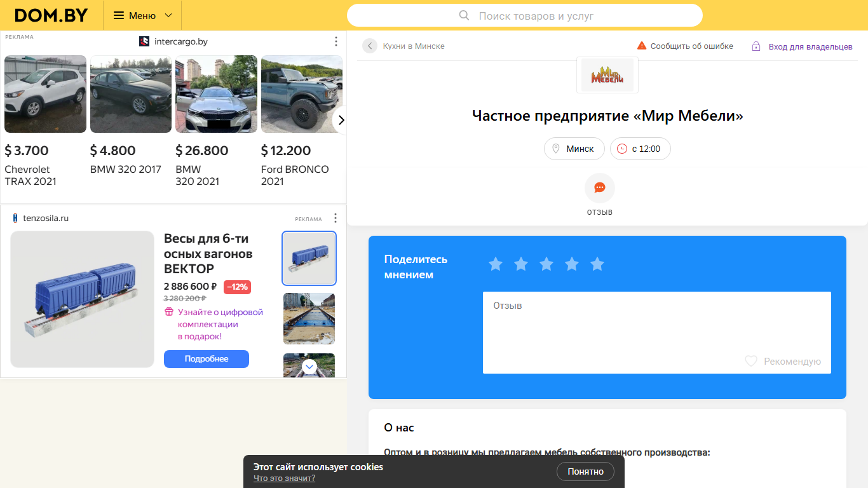868x488 pixels.
Task: Open the hamburger Меню icon
Action: pos(119,15)
